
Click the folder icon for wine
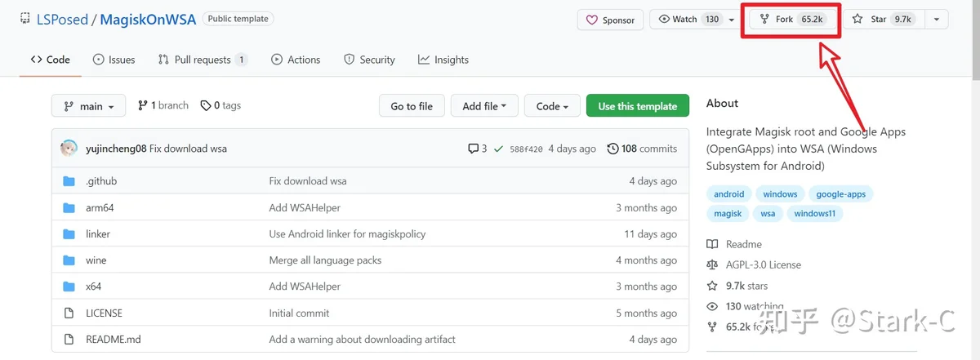tap(69, 260)
